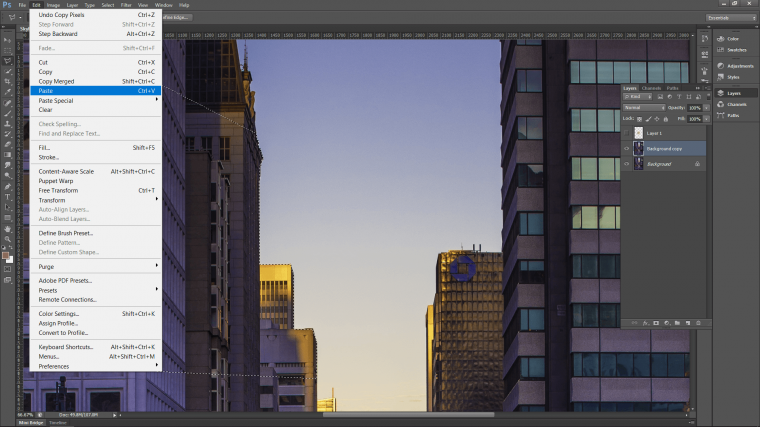
Task: Click the background color swatch
Action: pos(10,260)
